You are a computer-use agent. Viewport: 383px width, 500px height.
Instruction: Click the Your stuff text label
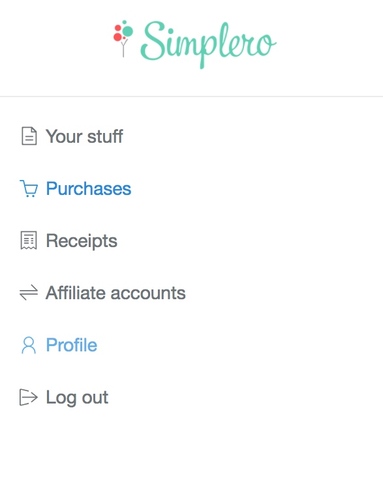(x=85, y=136)
